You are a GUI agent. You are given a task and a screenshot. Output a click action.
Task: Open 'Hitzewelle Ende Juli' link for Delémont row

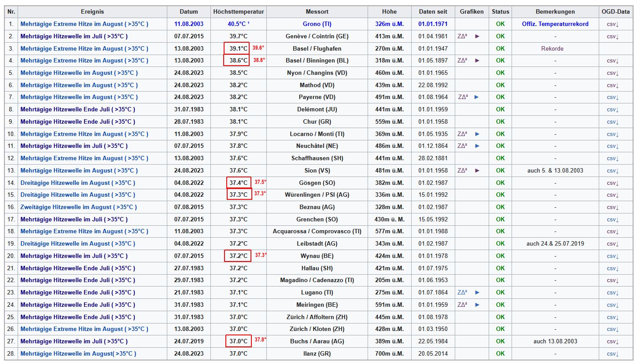point(77,109)
